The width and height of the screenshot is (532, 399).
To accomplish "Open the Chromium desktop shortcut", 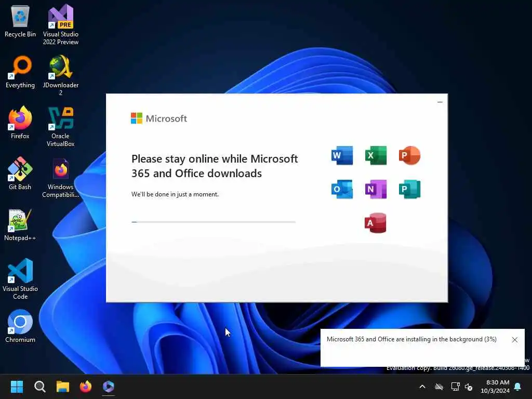I will [x=20, y=326].
